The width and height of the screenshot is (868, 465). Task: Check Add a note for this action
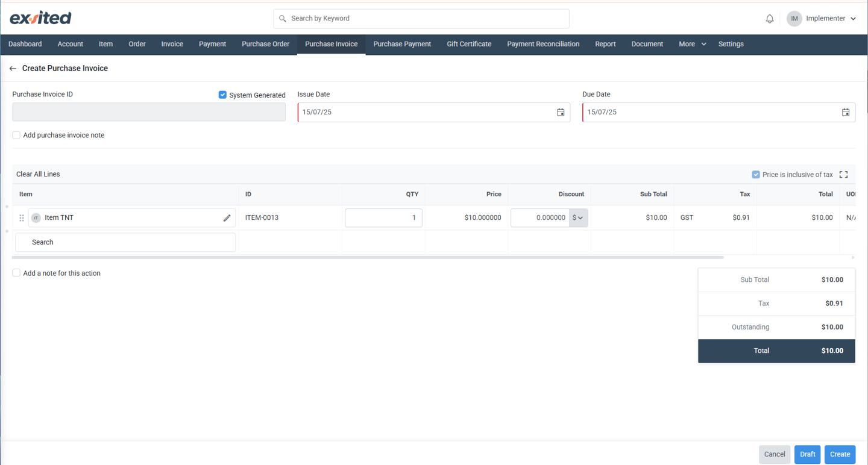[16, 273]
